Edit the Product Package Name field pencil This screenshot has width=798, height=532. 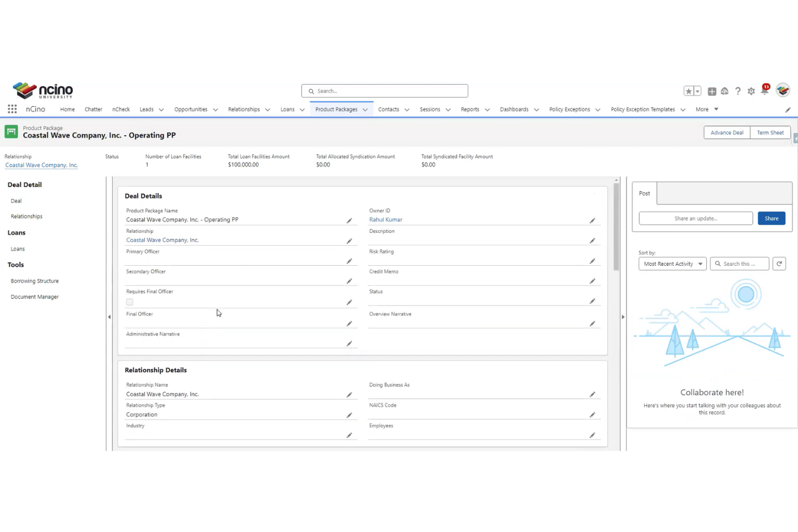point(349,220)
